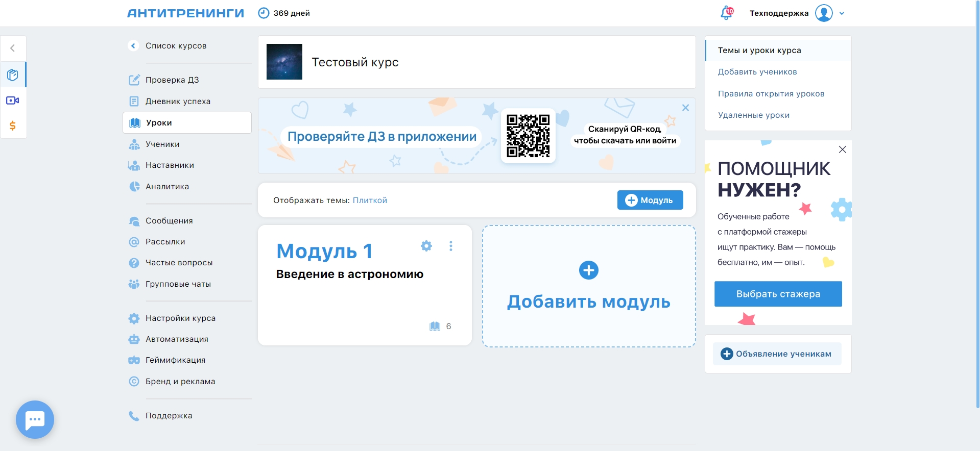Open the notifications bell icon

pos(726,13)
